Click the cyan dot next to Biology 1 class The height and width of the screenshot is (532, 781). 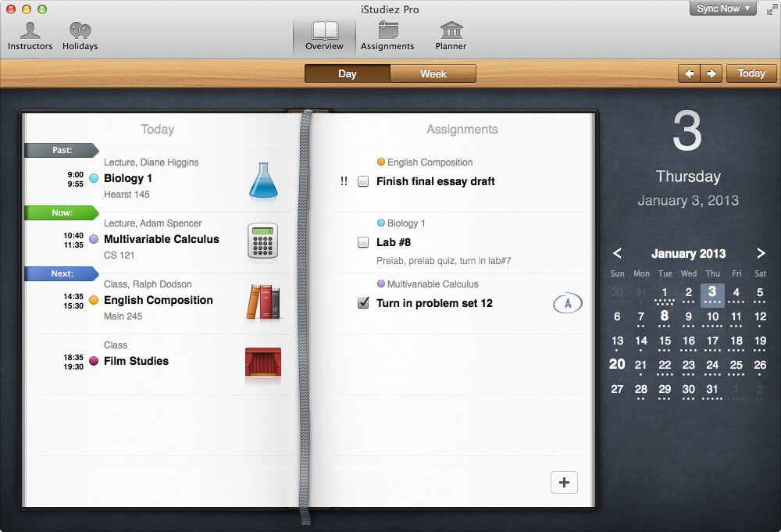[x=94, y=178]
